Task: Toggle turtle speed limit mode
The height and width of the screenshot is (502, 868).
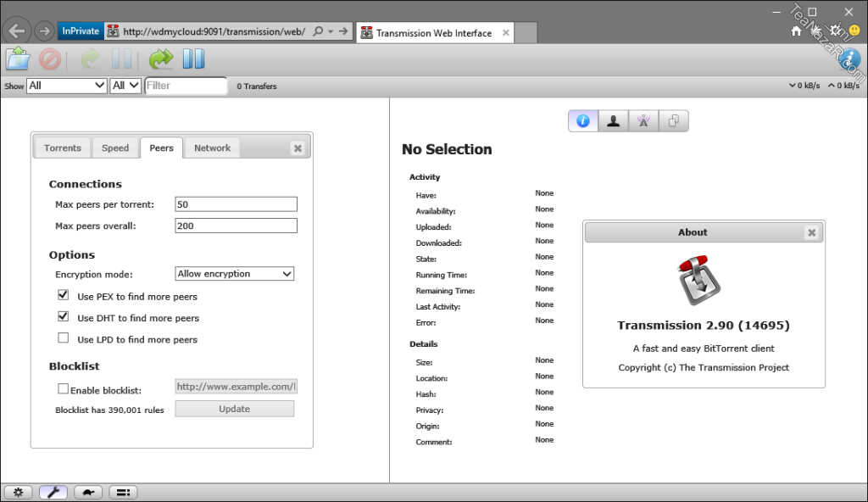Action: click(x=88, y=492)
